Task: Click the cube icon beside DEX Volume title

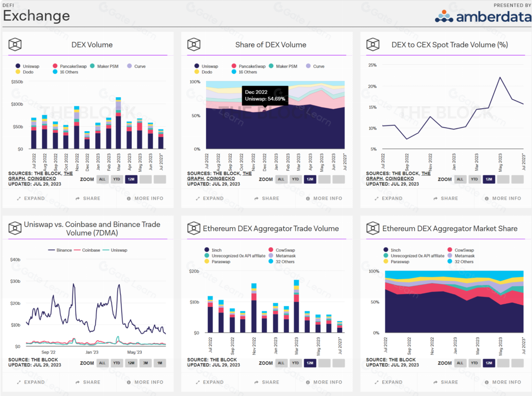Action: coord(15,44)
